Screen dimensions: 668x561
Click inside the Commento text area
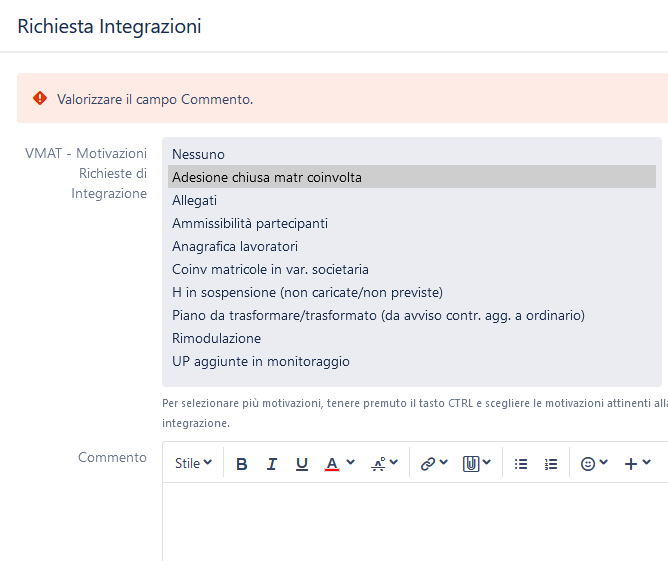[x=415, y=522]
